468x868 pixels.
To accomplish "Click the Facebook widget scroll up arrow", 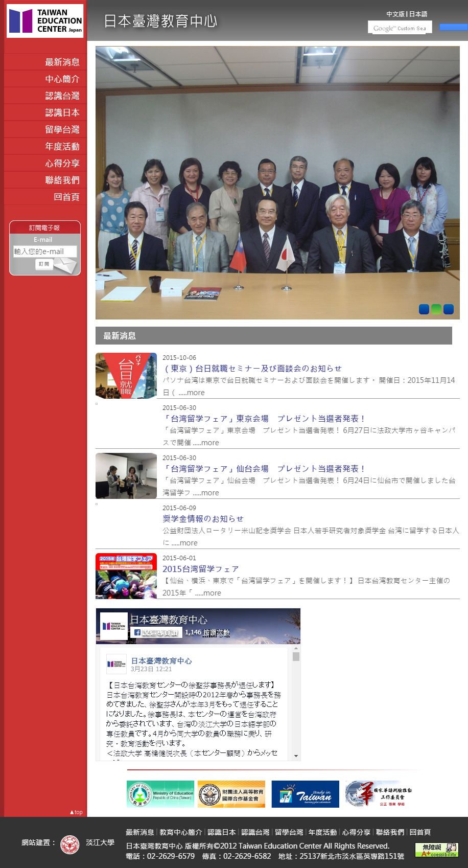I will coord(296,649).
